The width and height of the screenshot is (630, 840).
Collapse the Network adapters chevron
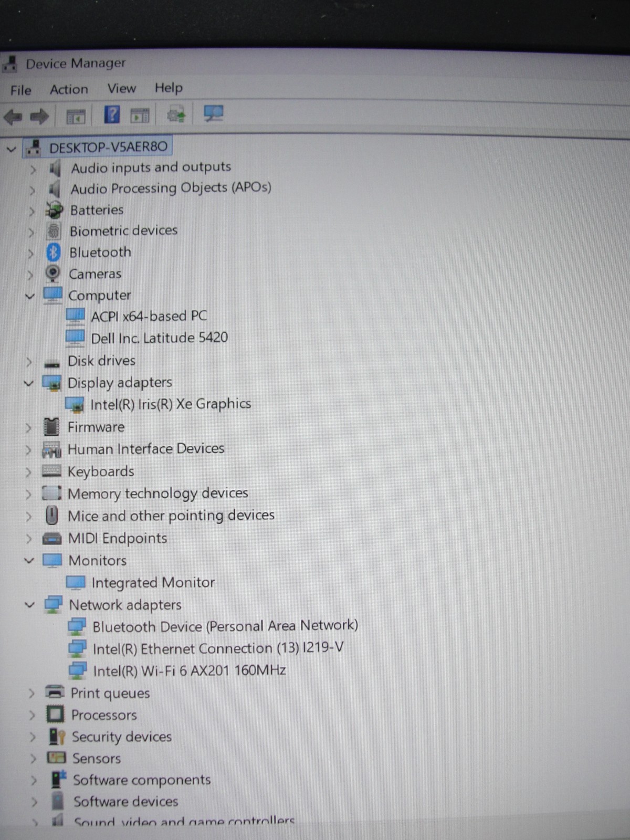point(30,605)
